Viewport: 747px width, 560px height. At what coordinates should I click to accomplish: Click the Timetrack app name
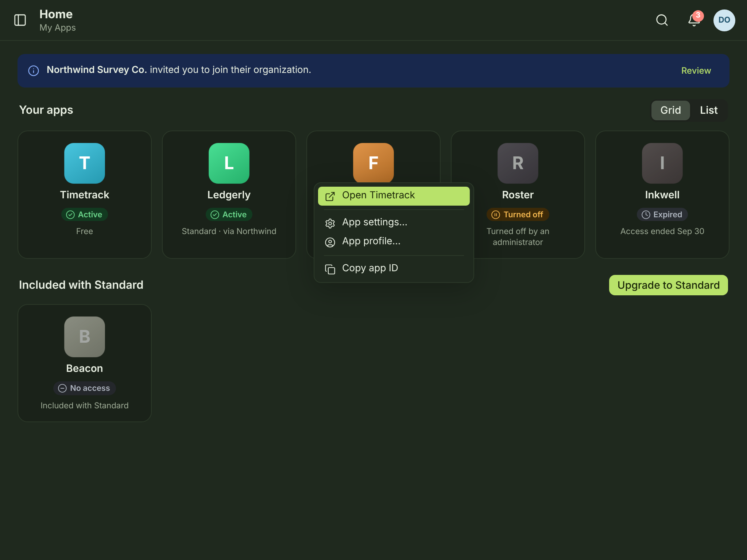[x=85, y=195]
